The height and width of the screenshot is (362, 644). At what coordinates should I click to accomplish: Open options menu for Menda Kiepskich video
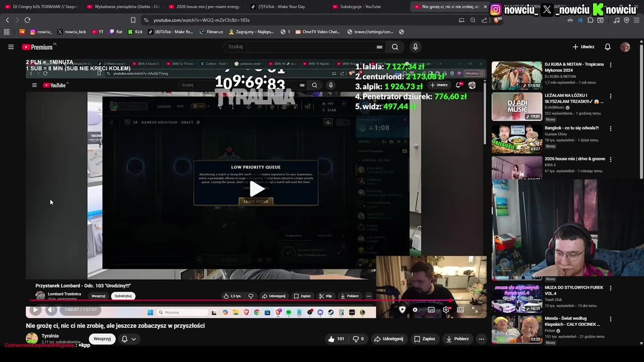[611, 319]
